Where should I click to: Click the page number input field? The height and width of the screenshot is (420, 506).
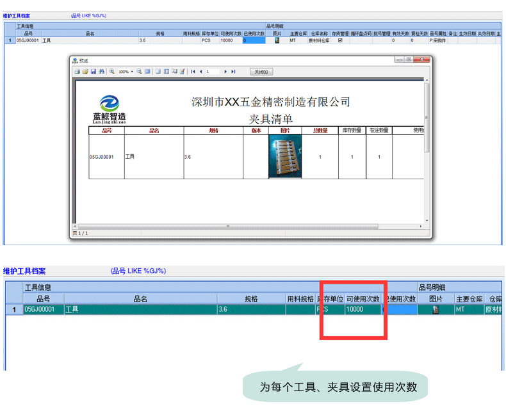click(212, 72)
